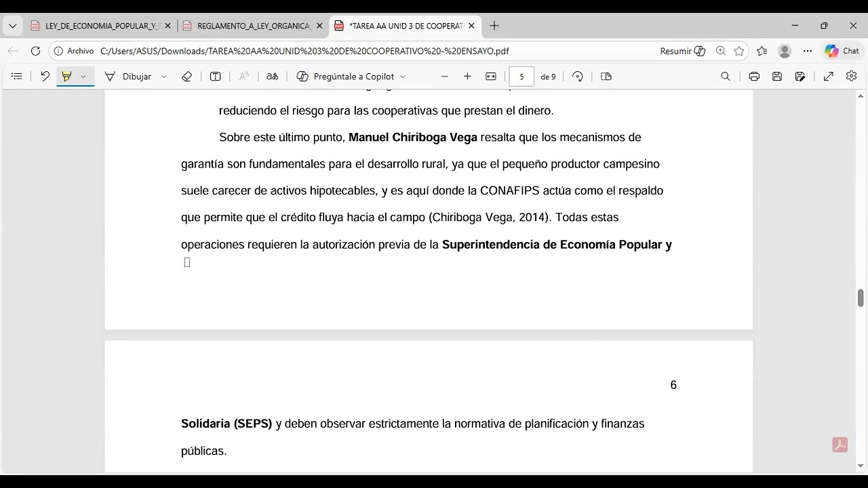Expand Dibujar pen options dropdown

(x=163, y=77)
